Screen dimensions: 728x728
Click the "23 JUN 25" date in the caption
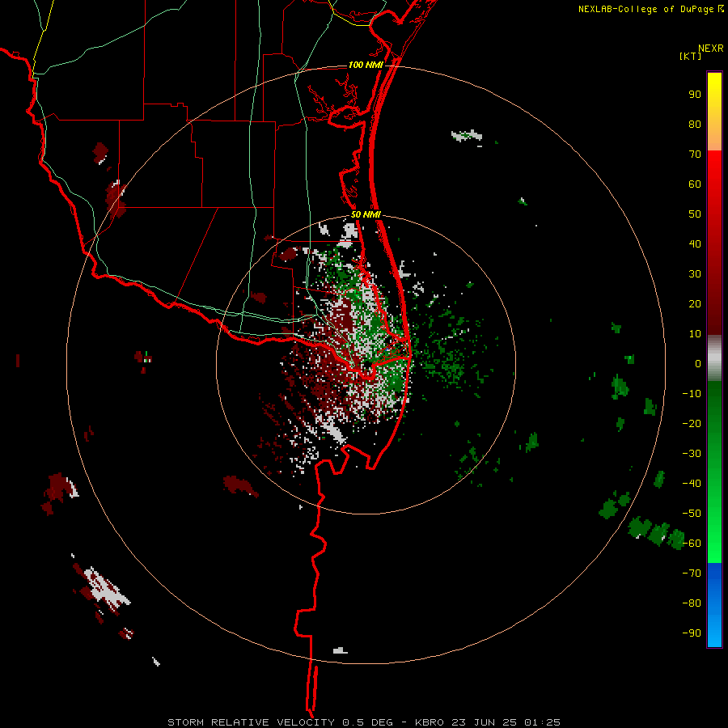coord(484,722)
